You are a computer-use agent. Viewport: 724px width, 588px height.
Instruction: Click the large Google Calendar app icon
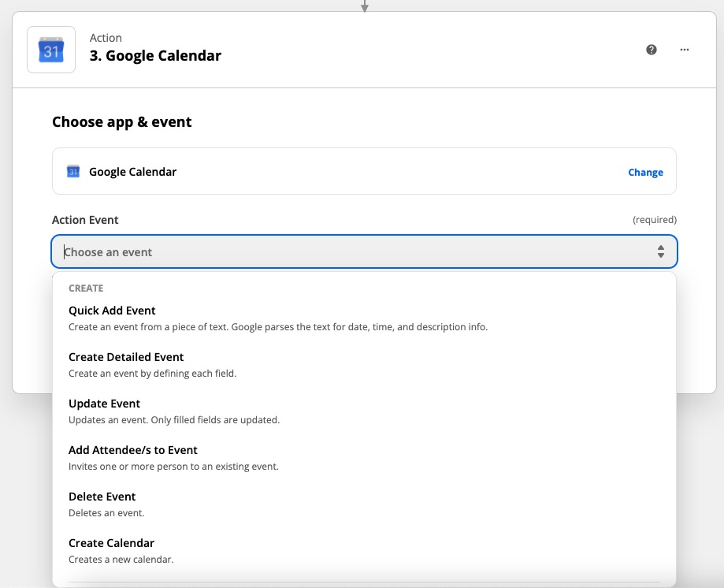click(x=51, y=50)
